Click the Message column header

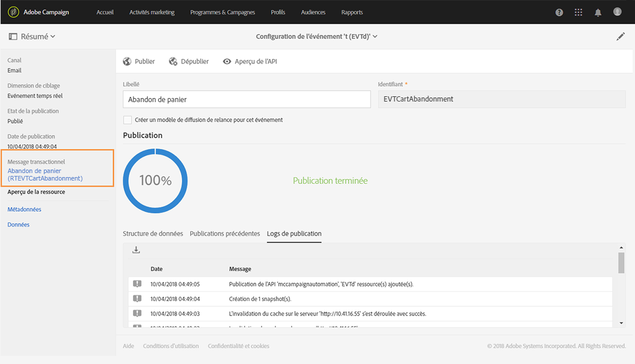(240, 269)
